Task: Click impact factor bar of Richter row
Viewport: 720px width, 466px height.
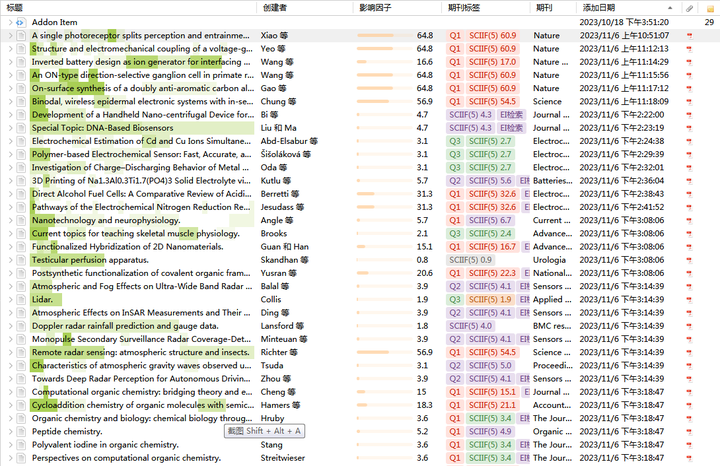Action: tap(384, 353)
